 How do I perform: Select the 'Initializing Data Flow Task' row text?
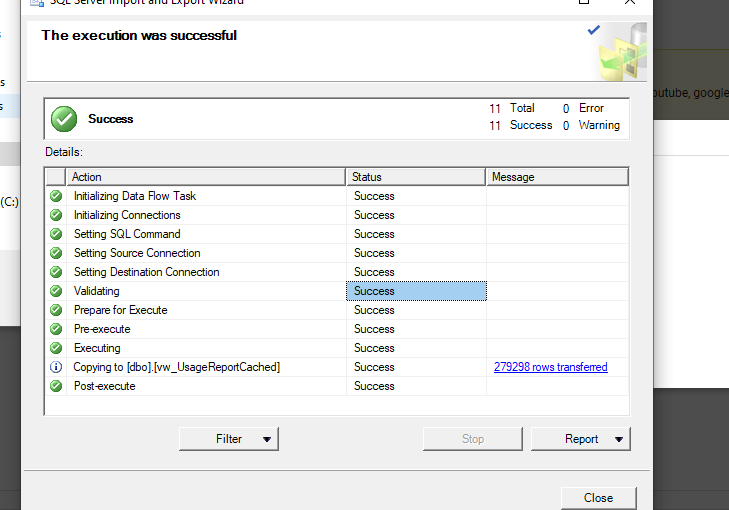tap(135, 196)
